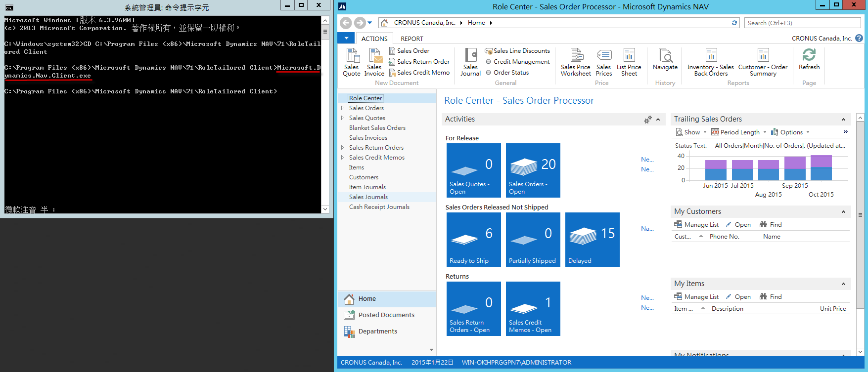Open Sales Price Worksheet
The height and width of the screenshot is (372, 868).
pos(576,62)
